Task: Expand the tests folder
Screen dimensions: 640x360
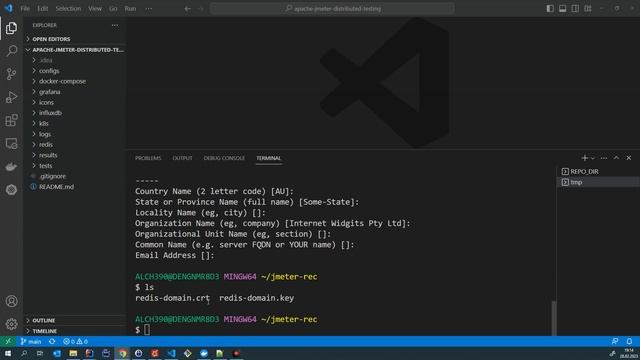Action: coord(75,166)
